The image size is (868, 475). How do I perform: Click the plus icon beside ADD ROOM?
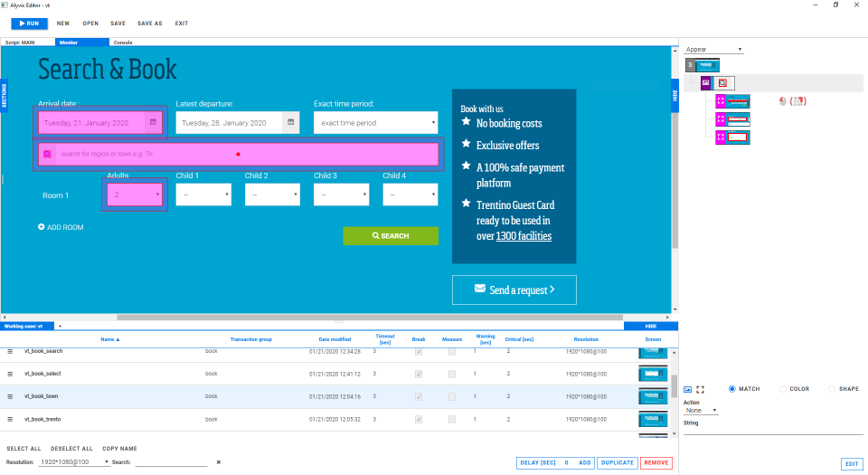(41, 227)
